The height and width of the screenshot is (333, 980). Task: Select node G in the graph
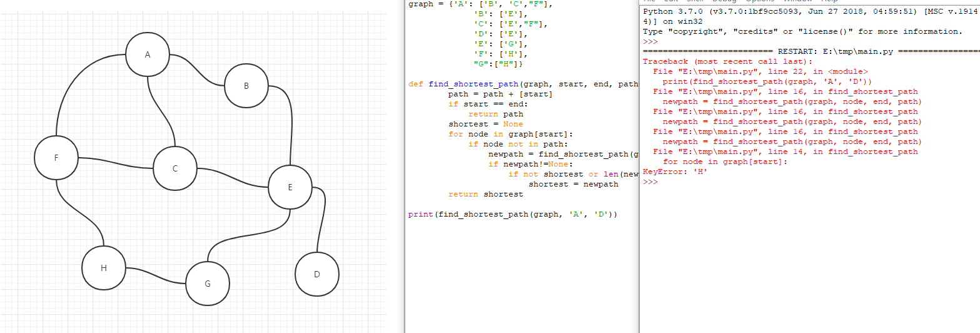click(208, 284)
